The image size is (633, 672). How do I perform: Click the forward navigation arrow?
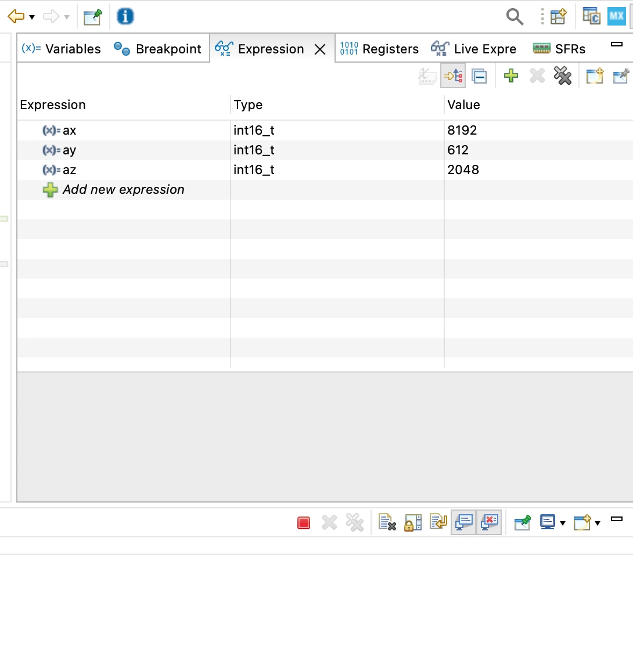51,17
